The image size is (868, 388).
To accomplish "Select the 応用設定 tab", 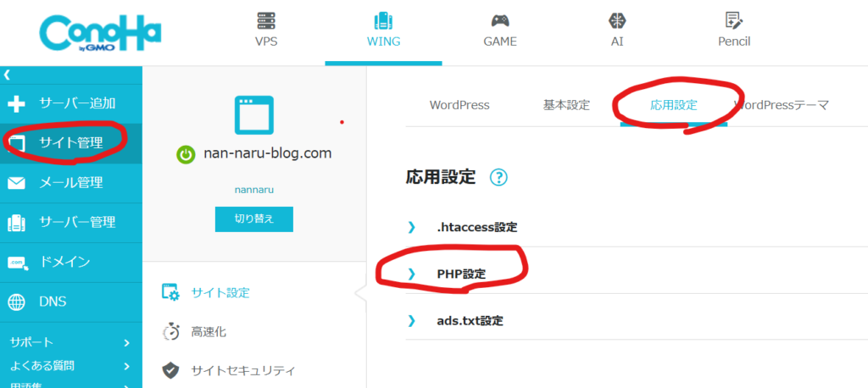I will [674, 105].
